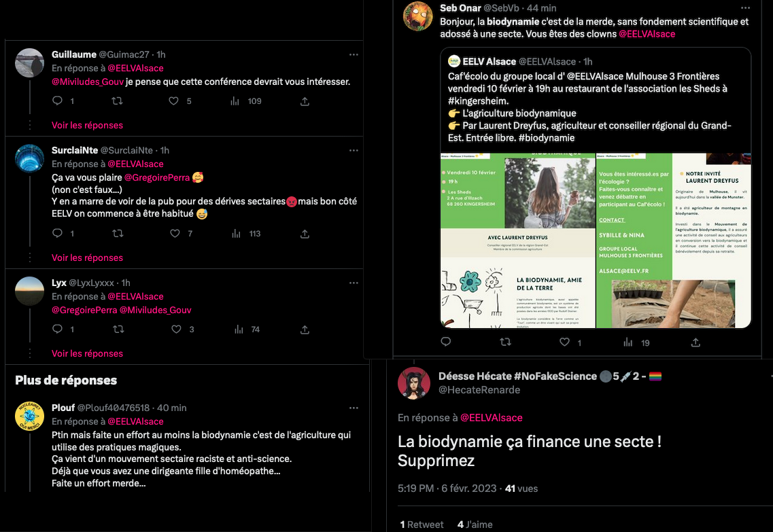Open reply bubble on Lyx's tweet
Screen dimensions: 773x532
tap(57, 329)
